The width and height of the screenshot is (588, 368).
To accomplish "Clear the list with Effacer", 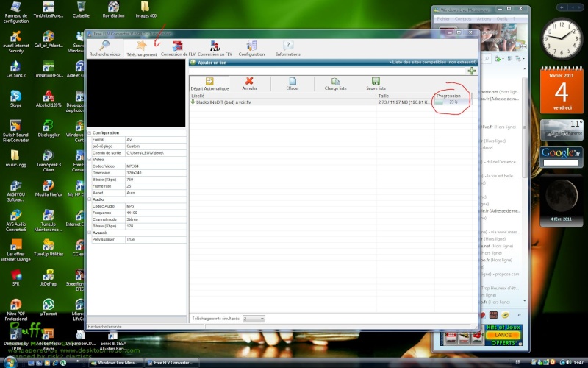I will [293, 84].
